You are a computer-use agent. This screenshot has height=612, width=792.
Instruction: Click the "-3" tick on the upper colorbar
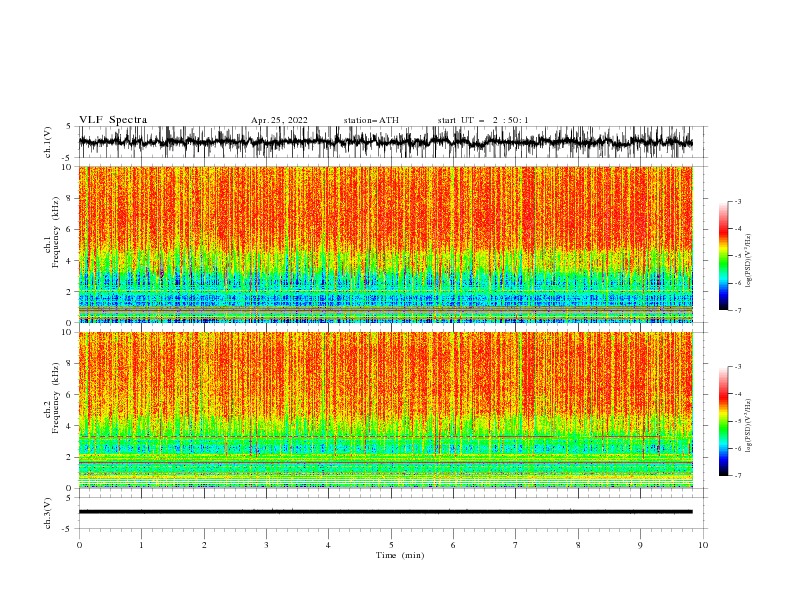(737, 202)
